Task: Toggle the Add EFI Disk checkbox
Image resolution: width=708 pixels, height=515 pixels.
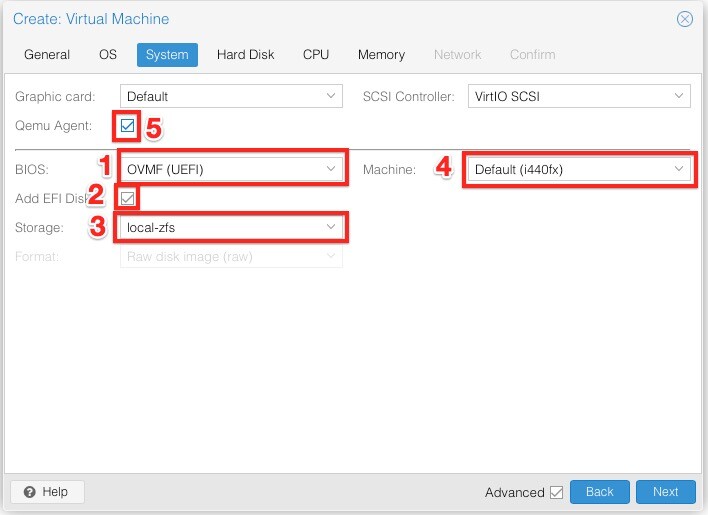Action: point(127,198)
